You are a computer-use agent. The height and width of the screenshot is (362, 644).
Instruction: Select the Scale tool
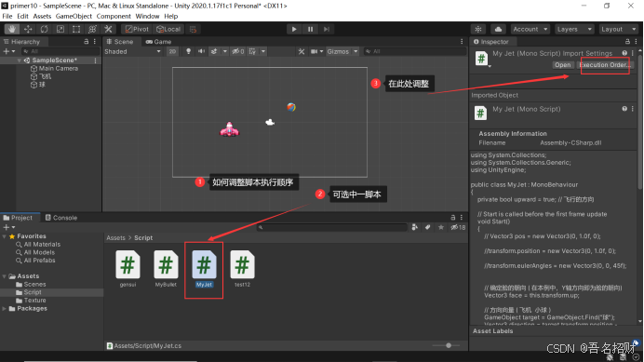point(60,29)
